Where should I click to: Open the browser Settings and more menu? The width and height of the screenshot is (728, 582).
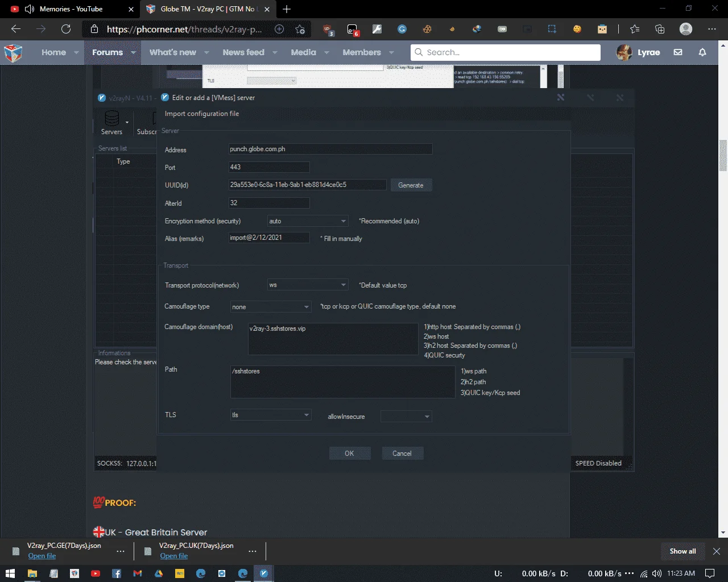tap(712, 29)
